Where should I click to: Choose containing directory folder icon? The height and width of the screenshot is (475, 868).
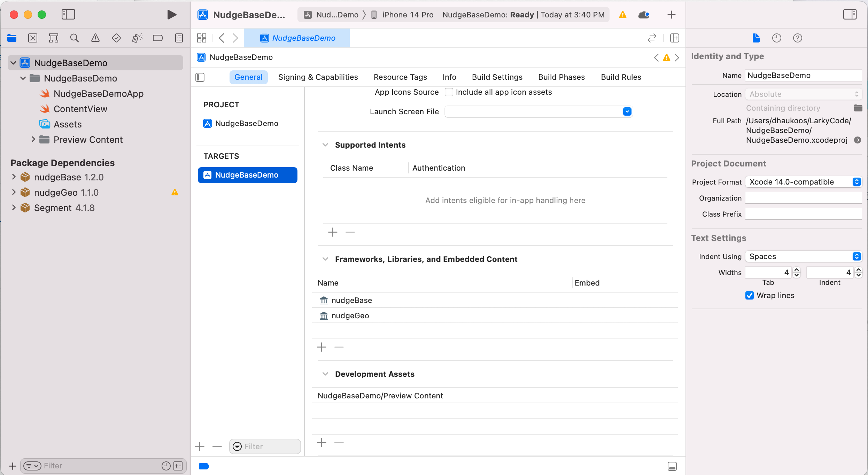858,108
